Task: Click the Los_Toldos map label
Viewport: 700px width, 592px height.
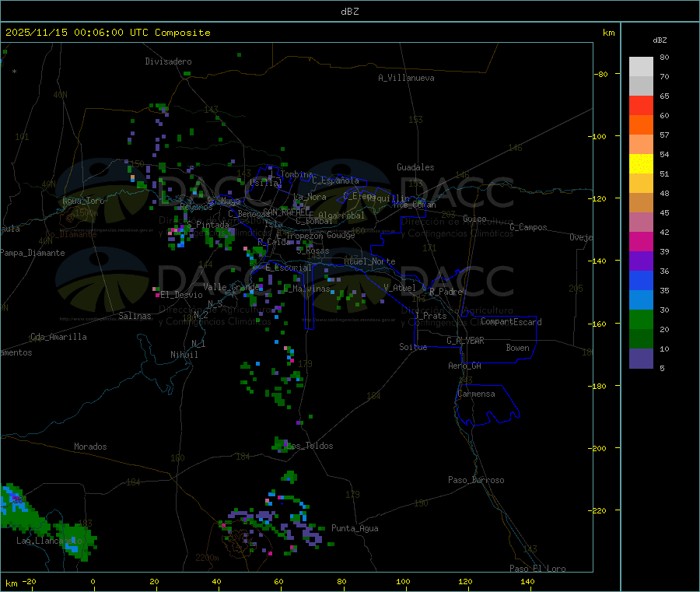Action: [310, 446]
